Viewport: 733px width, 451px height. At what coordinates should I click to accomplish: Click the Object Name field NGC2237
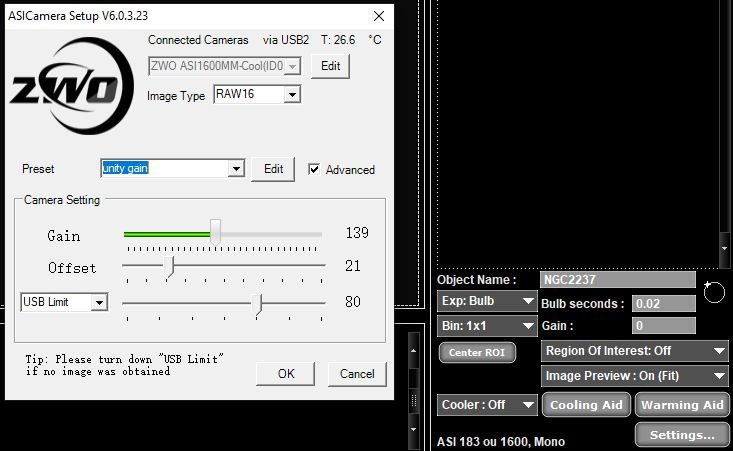(x=618, y=279)
